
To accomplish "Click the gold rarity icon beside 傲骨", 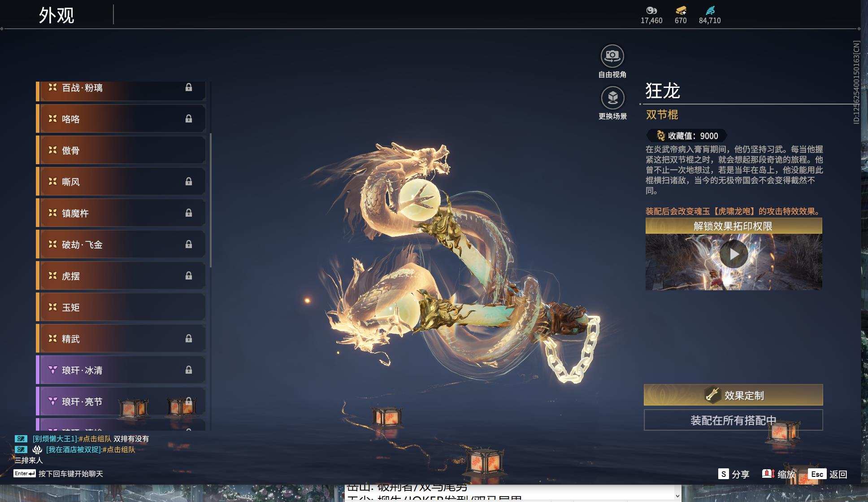I will [52, 150].
